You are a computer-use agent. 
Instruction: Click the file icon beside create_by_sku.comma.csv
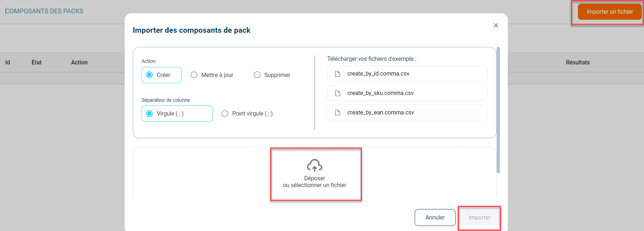pyautogui.click(x=337, y=93)
